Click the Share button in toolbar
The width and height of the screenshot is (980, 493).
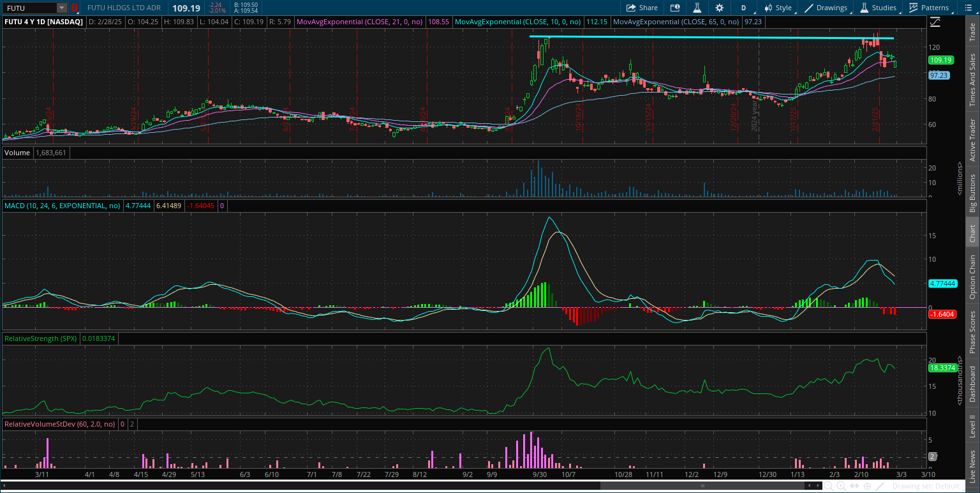(642, 8)
